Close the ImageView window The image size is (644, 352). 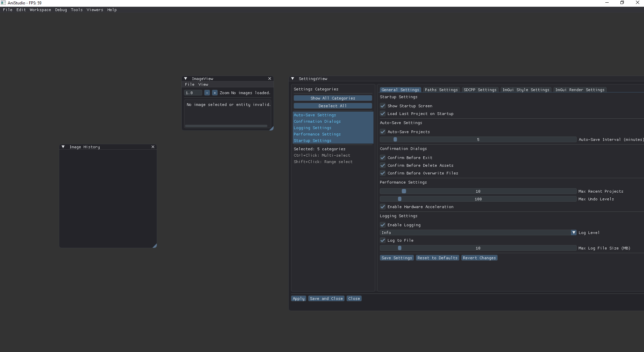[x=270, y=79]
